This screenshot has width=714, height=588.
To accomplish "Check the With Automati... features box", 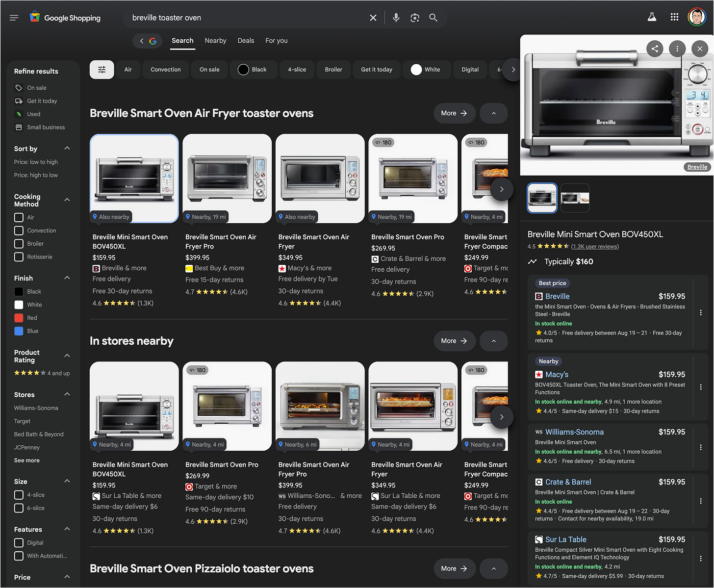I will click(19, 556).
